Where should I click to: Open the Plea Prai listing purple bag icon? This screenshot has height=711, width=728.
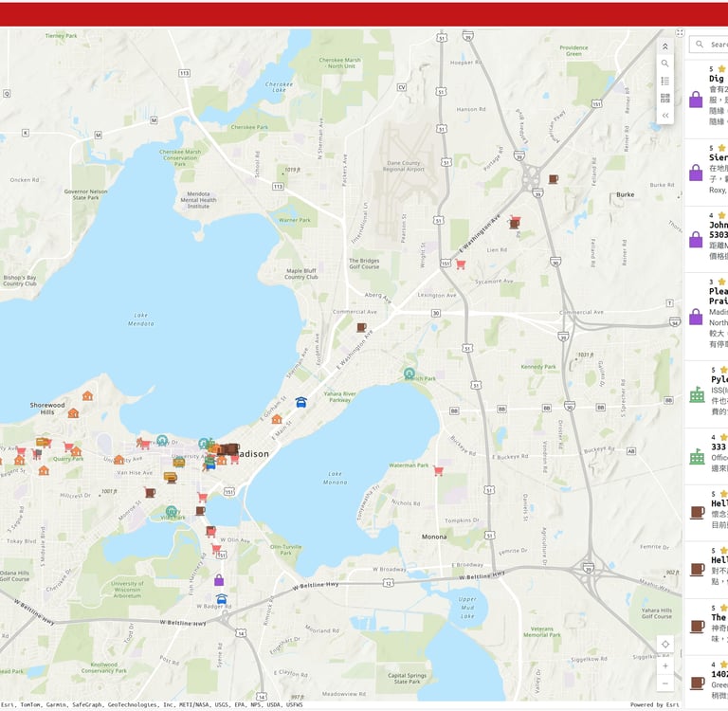point(696,317)
